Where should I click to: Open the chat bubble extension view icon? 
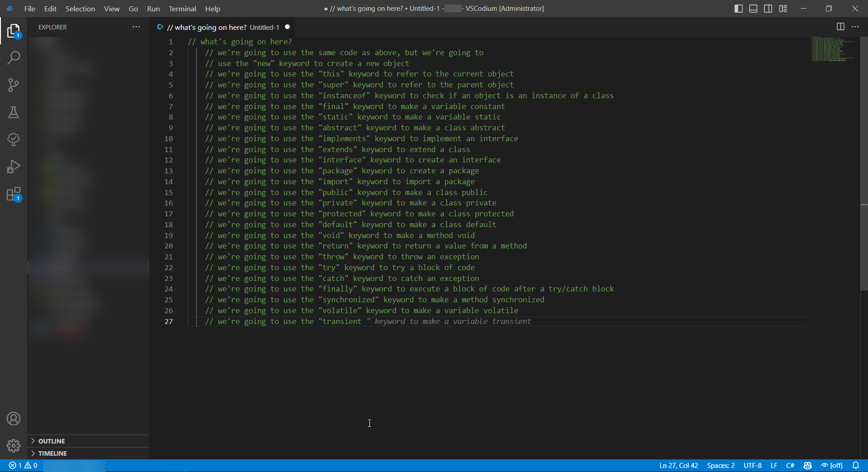[x=14, y=139]
